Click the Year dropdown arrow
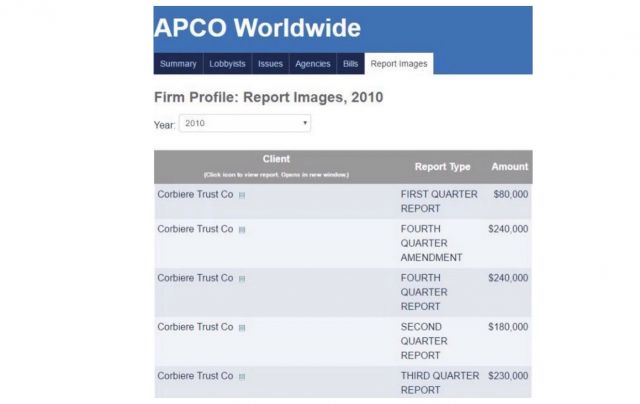 (x=304, y=124)
